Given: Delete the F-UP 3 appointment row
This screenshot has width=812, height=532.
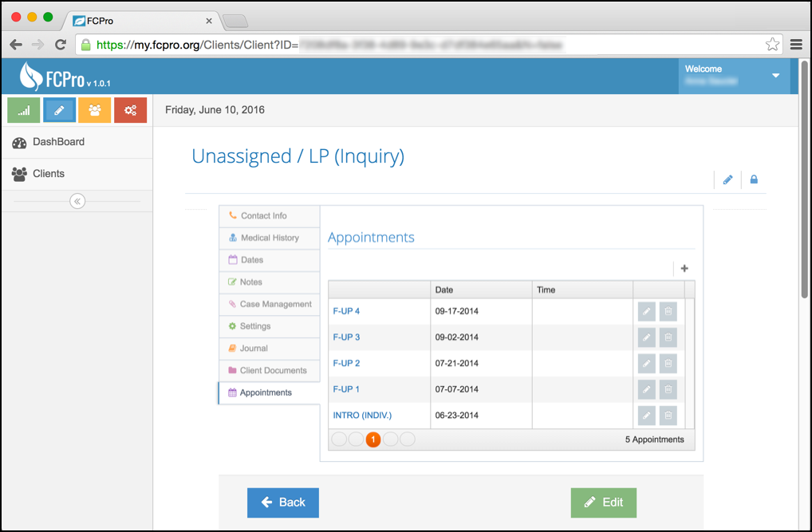Looking at the screenshot, I should pyautogui.click(x=668, y=337).
